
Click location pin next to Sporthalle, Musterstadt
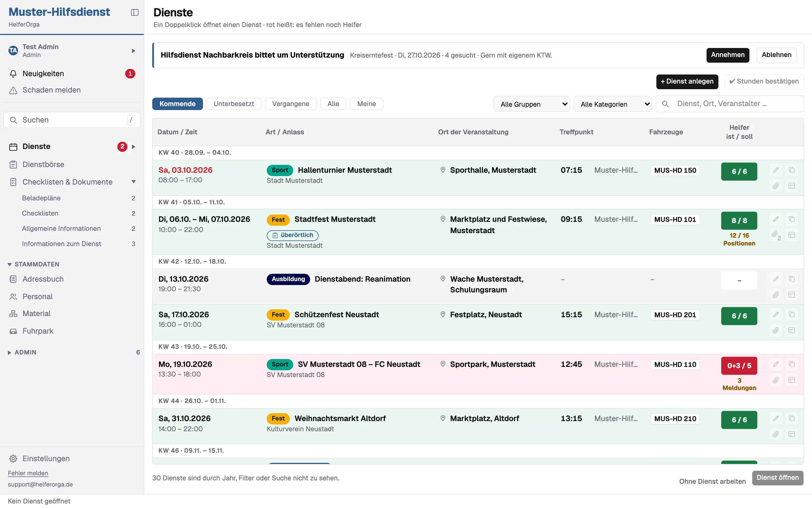coord(443,170)
